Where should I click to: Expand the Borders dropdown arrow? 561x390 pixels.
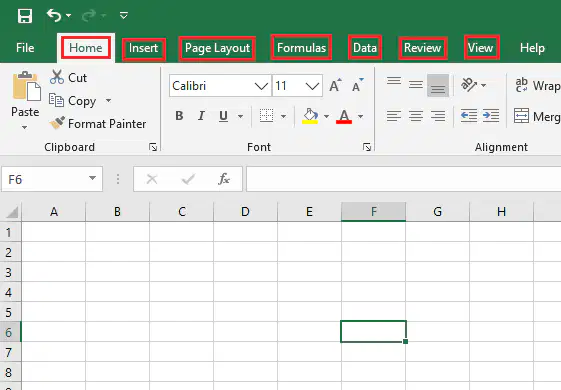[x=283, y=116]
